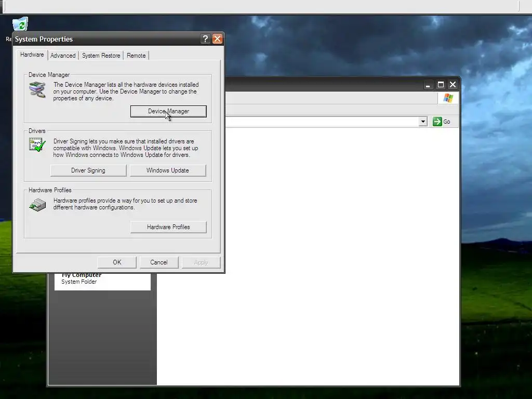Image resolution: width=532 pixels, height=399 pixels.
Task: Minimize the Explorer window behind the dialog
Action: click(428, 85)
